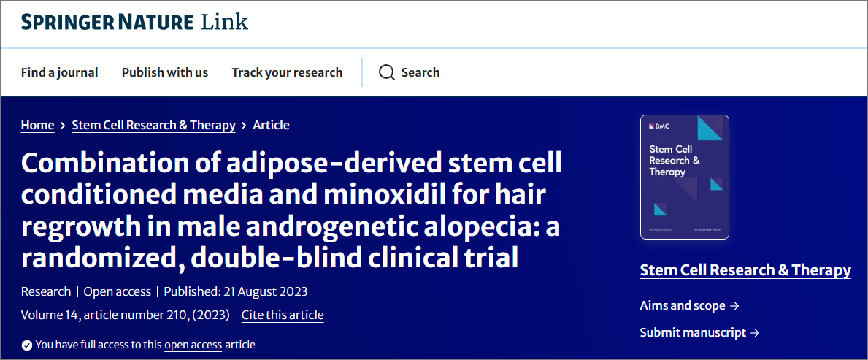
Task: Open the Stem Cell Research & Therapy cover thumbnail
Action: click(684, 177)
